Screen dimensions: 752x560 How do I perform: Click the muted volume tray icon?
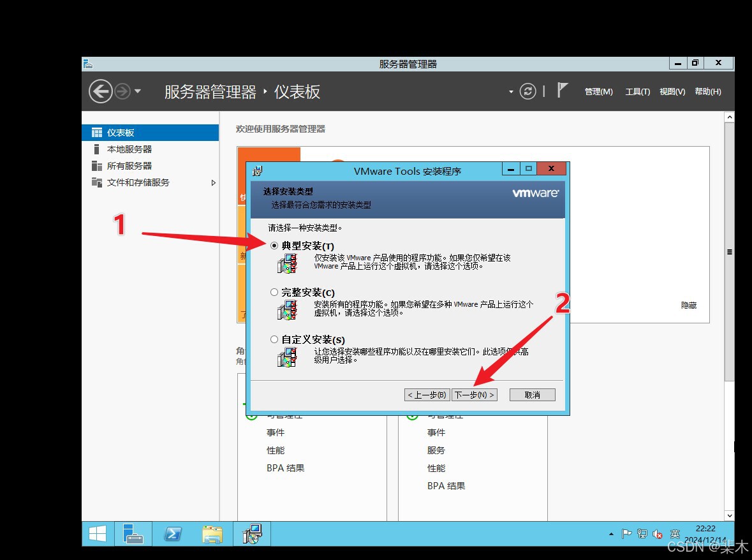click(x=658, y=534)
